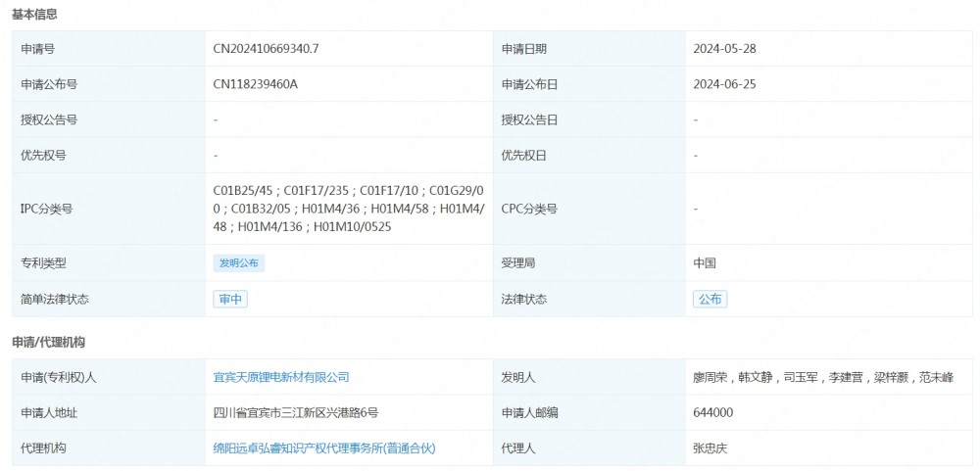Open applicant link 宜宾天原锂电新材有限公司

[x=281, y=377]
